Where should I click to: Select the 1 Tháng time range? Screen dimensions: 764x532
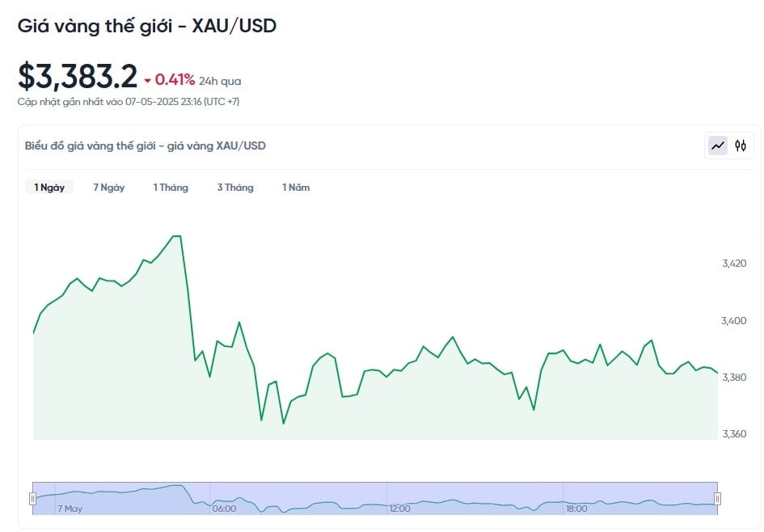coord(171,187)
